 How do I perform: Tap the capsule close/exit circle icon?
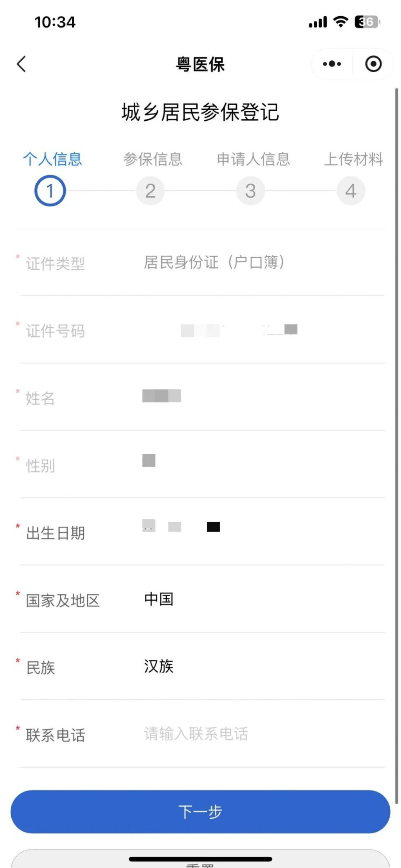[373, 63]
